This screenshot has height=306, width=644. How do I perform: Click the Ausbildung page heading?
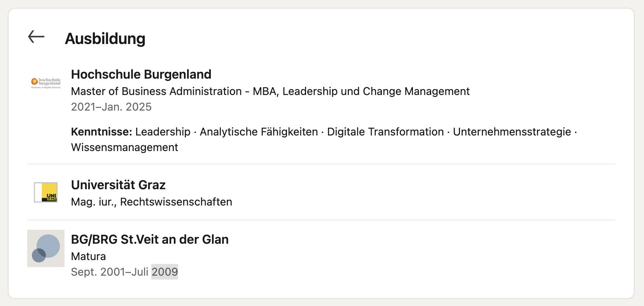click(105, 39)
